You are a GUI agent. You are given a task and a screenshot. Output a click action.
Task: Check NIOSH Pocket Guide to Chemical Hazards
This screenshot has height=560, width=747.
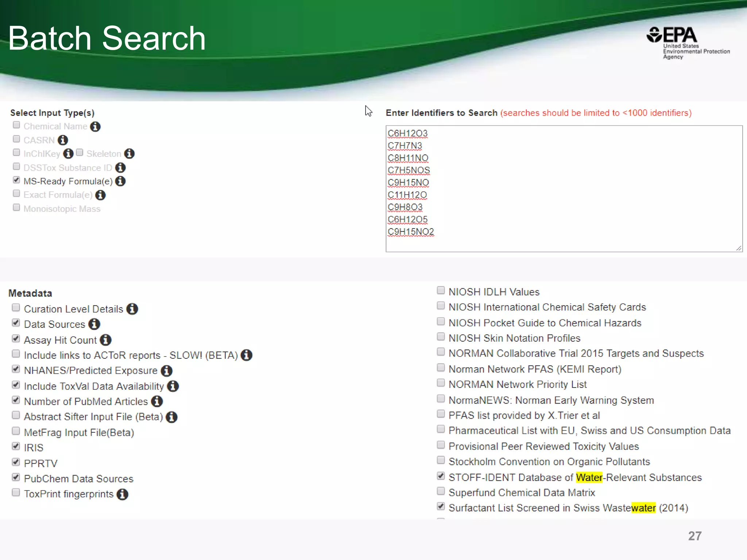pyautogui.click(x=441, y=322)
